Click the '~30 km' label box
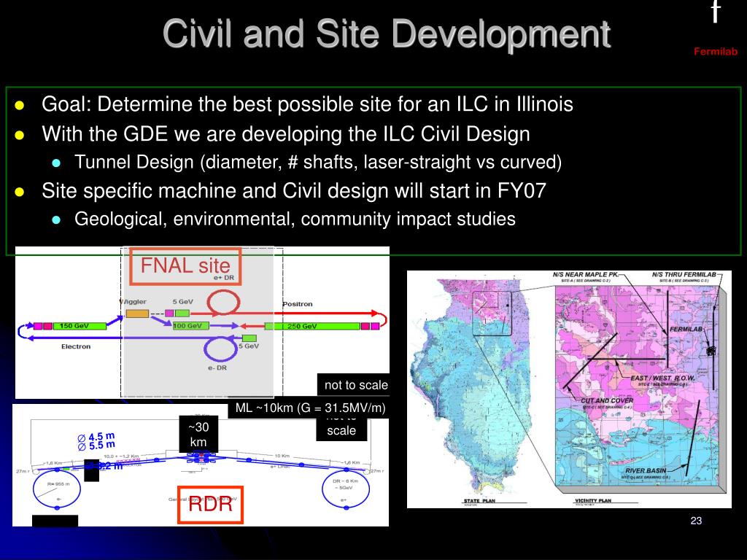Viewport: 747px width, 560px height. [198, 435]
